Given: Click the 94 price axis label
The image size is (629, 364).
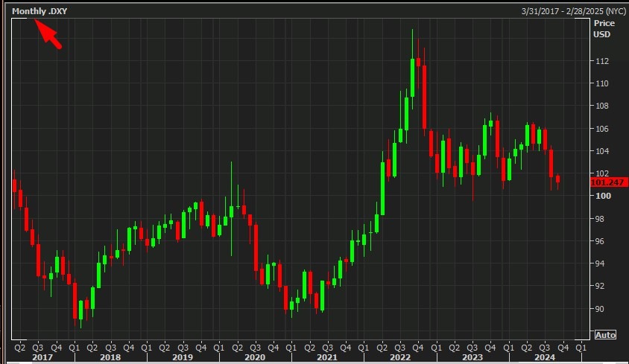Looking at the screenshot, I should 600,264.
